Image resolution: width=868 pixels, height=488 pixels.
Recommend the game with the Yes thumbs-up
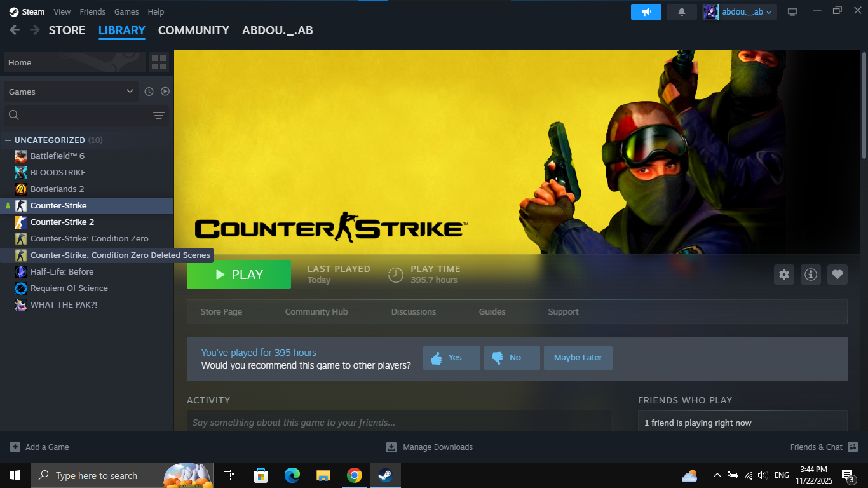tap(451, 358)
